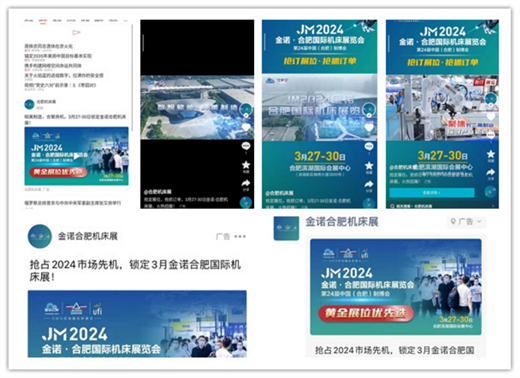520x378 pixels.
Task: Open comments on the robot arm video
Action: coord(491,135)
